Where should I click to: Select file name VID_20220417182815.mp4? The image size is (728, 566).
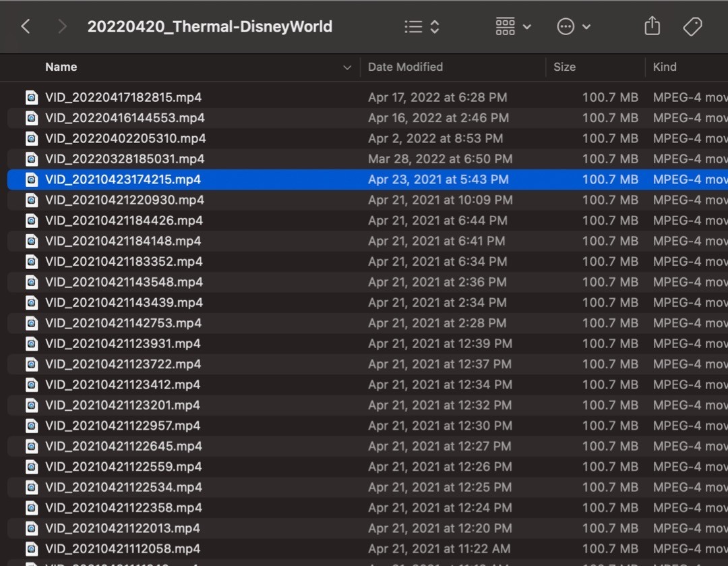tap(123, 97)
